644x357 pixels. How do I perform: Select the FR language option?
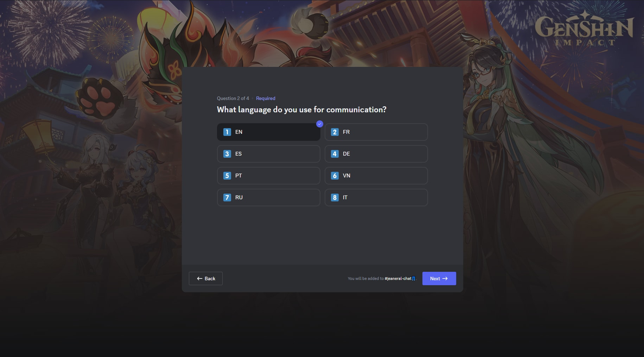376,132
